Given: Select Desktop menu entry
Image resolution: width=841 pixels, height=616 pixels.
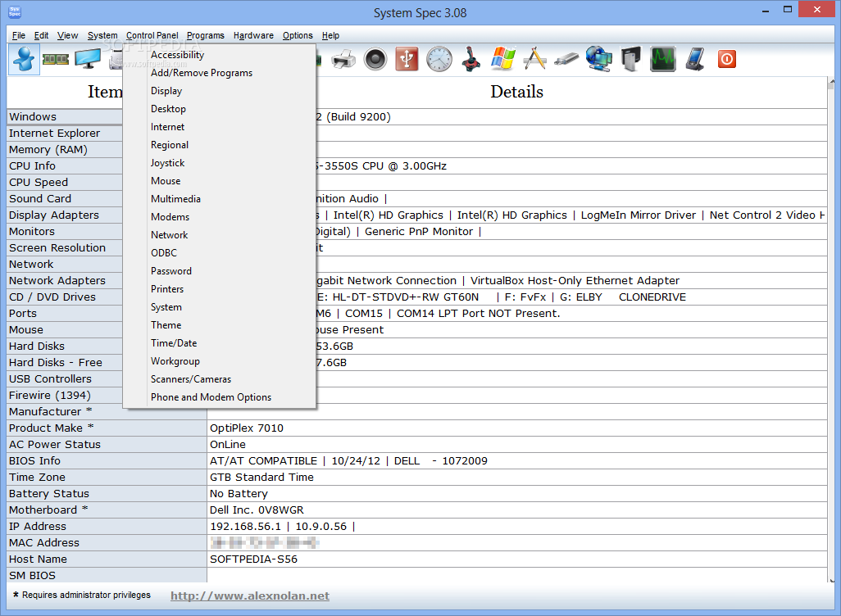Looking at the screenshot, I should [220, 109].
